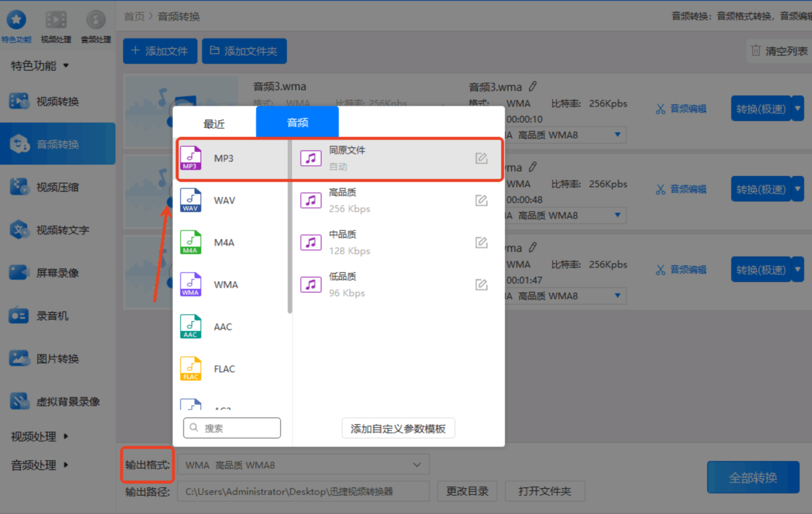Choose the FLAC format icon

tap(190, 369)
